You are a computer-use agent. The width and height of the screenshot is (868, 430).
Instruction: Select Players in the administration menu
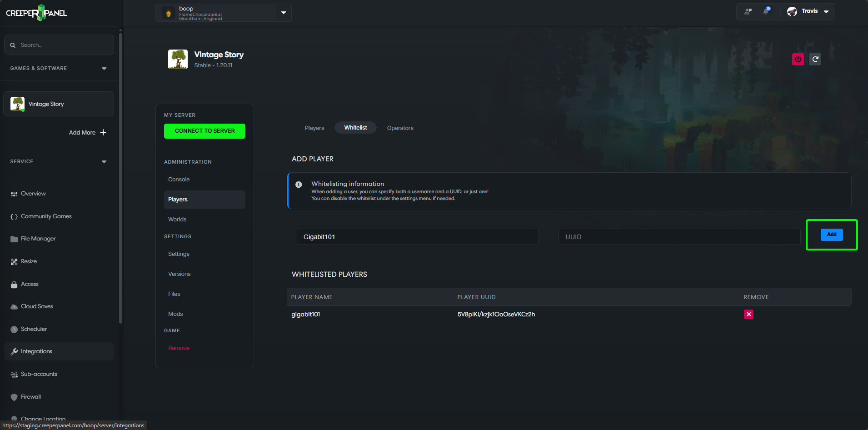[205, 200]
